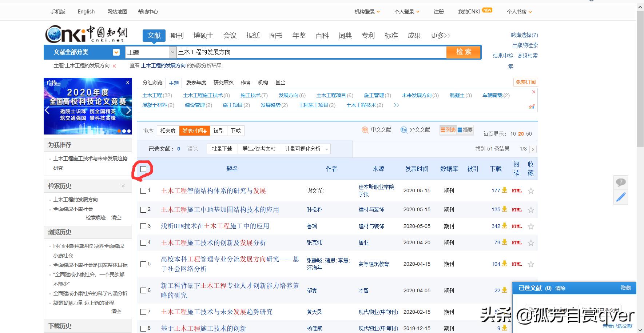The width and height of the screenshot is (644, 333).
Task: Group results by 发表年度
Action: pyautogui.click(x=196, y=83)
